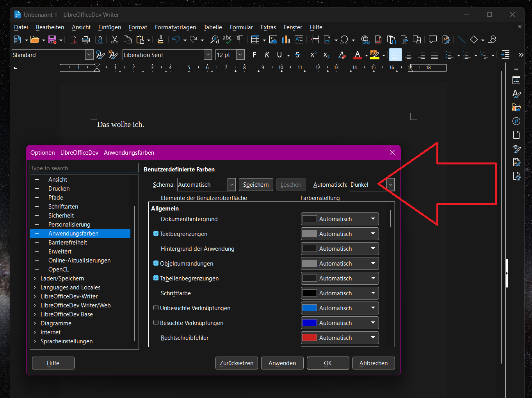Open the Fenster menu

pyautogui.click(x=293, y=27)
